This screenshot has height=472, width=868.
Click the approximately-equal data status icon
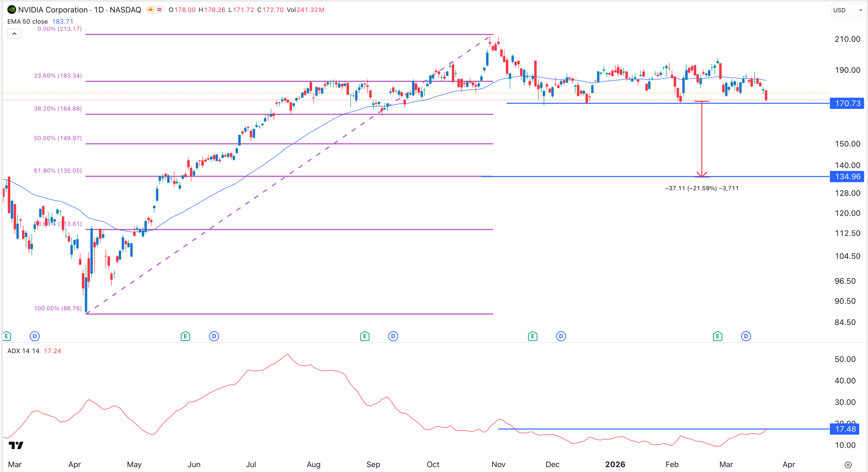point(159,10)
